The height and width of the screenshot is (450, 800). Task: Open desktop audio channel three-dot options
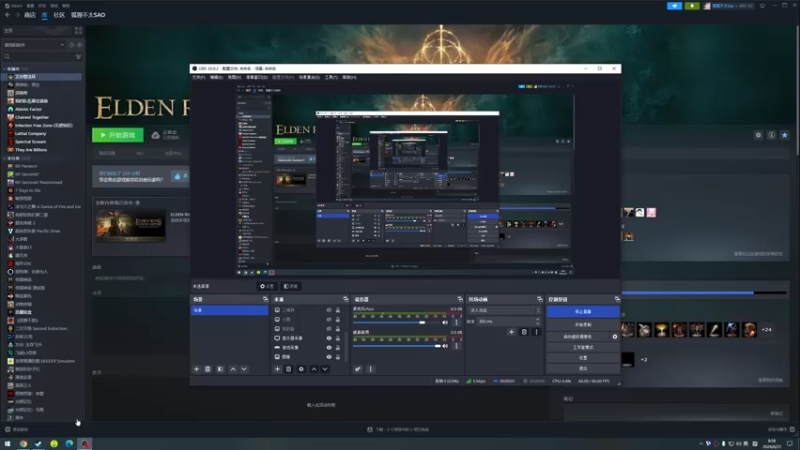[456, 346]
